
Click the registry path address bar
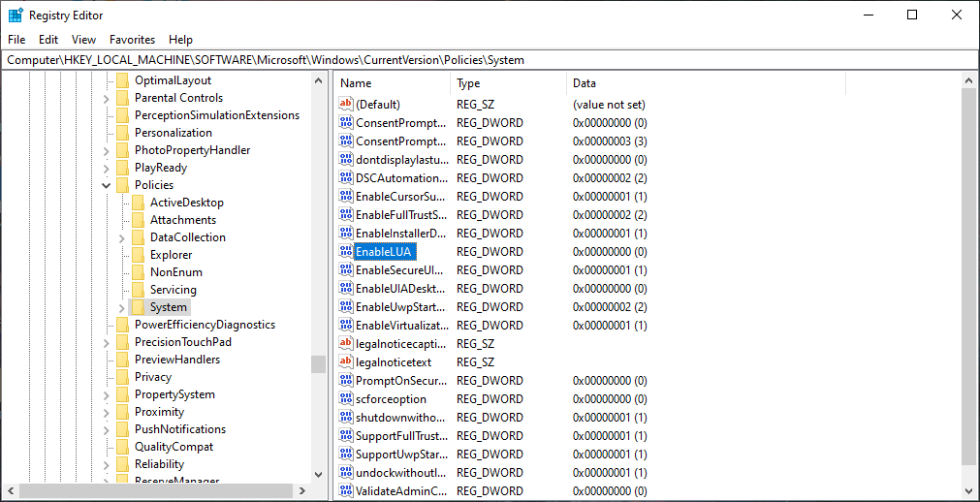490,60
